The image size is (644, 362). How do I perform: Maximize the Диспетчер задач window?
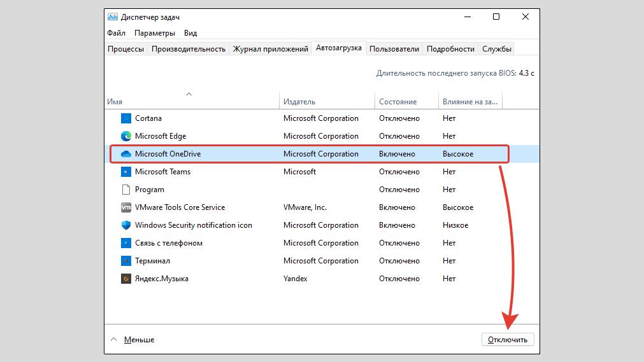tap(496, 17)
